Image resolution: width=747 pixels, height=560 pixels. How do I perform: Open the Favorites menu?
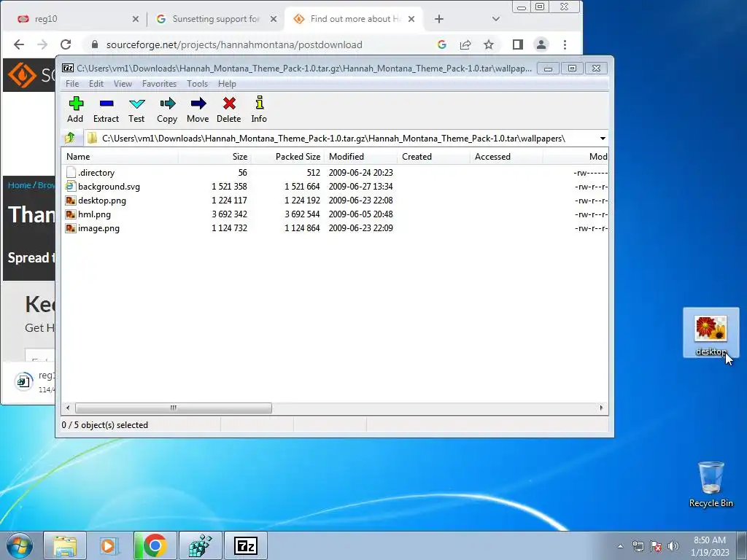click(159, 84)
